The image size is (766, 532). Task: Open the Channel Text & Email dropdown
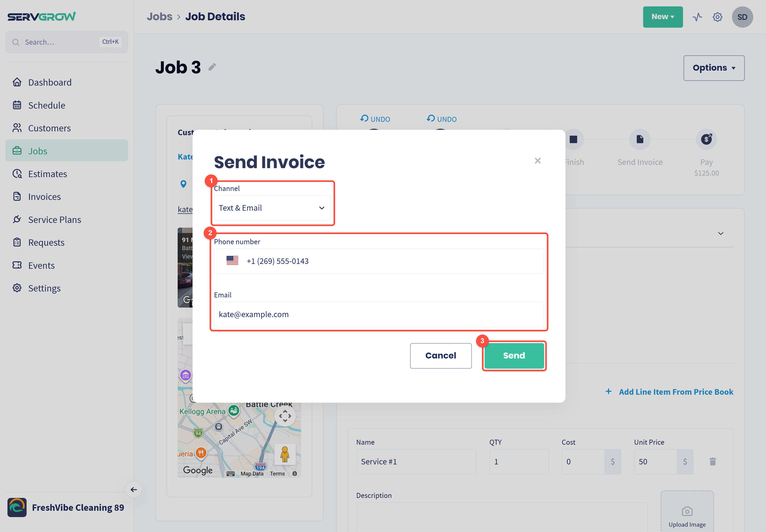(272, 208)
